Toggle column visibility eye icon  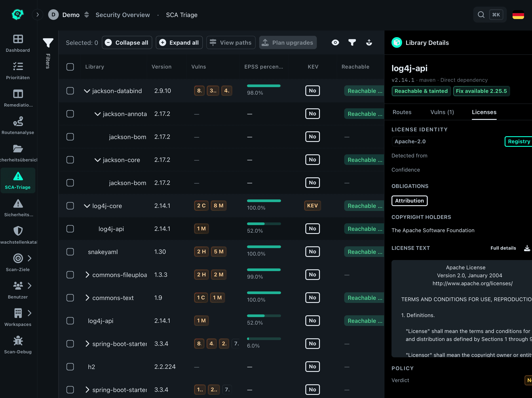(x=335, y=43)
